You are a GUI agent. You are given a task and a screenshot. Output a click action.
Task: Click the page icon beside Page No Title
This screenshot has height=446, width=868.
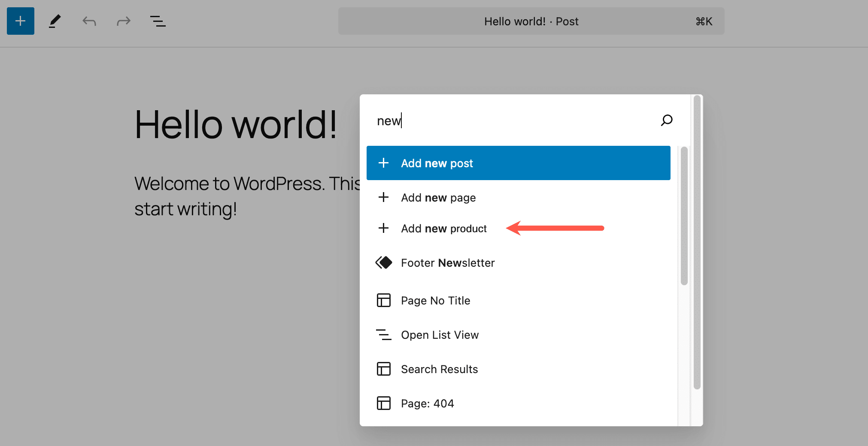(x=383, y=300)
